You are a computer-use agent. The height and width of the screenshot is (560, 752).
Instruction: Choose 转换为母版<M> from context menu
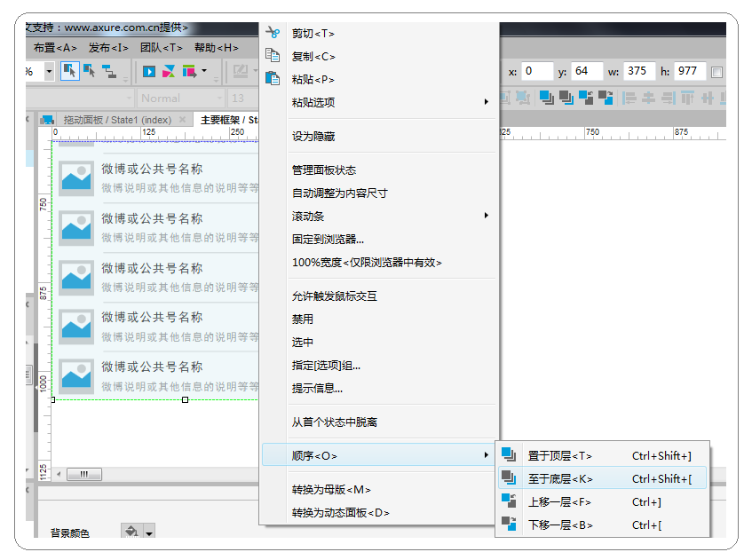pos(331,489)
